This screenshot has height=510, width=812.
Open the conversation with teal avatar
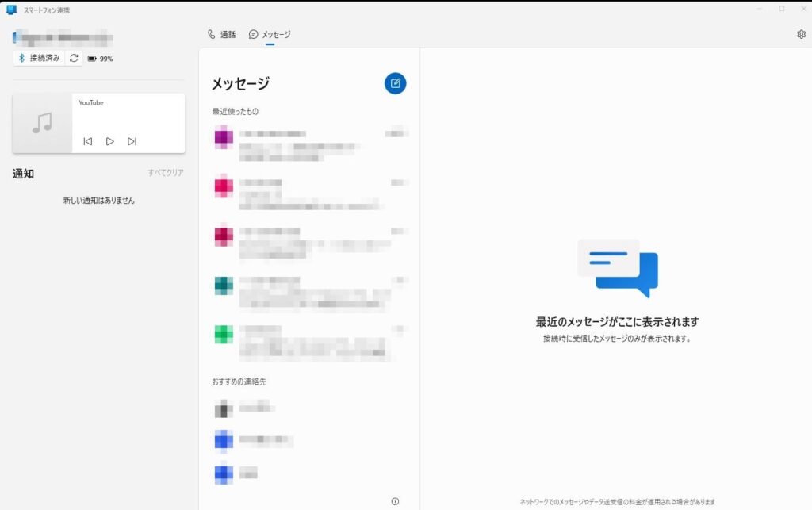point(309,291)
